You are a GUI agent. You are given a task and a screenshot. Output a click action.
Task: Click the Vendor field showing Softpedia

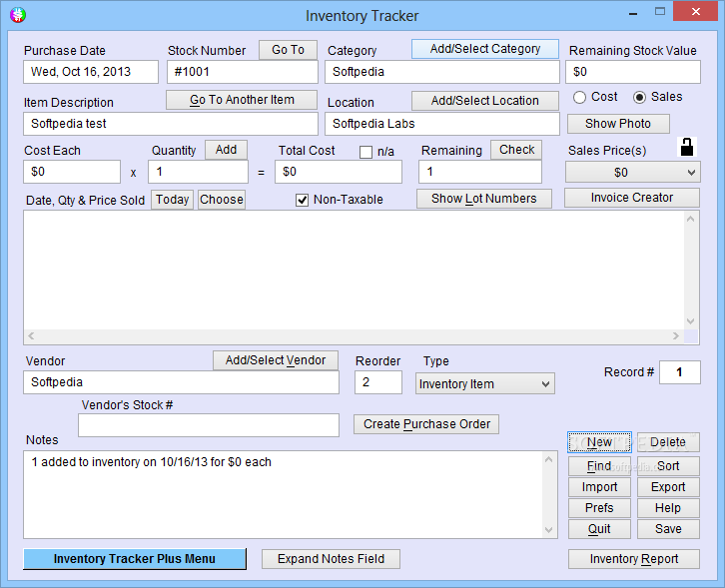click(x=182, y=382)
